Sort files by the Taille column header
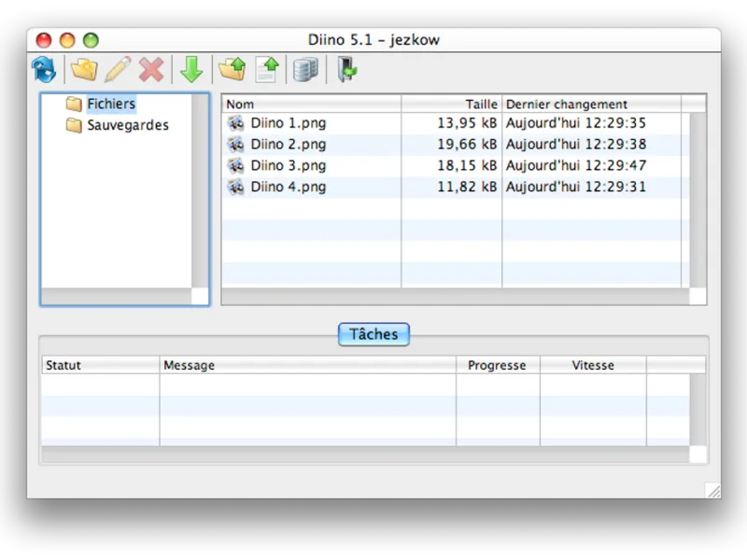This screenshot has height=560, width=747. pyautogui.click(x=452, y=105)
